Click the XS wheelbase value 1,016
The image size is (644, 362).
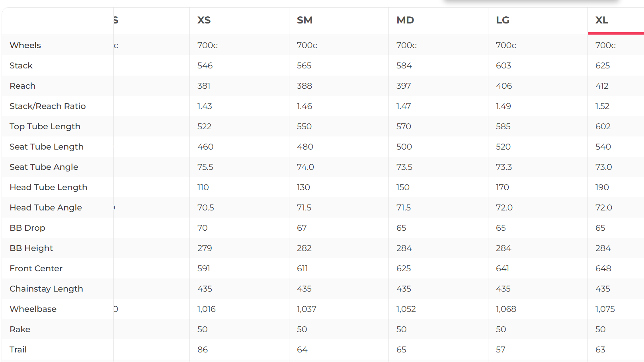[207, 309]
